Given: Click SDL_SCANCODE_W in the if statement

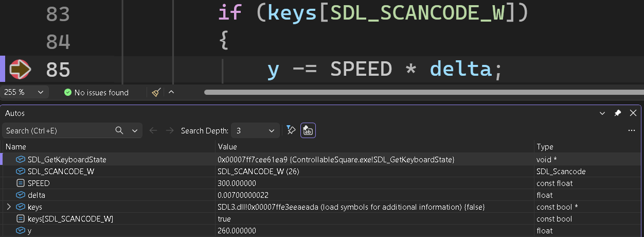Looking at the screenshot, I should tap(417, 14).
